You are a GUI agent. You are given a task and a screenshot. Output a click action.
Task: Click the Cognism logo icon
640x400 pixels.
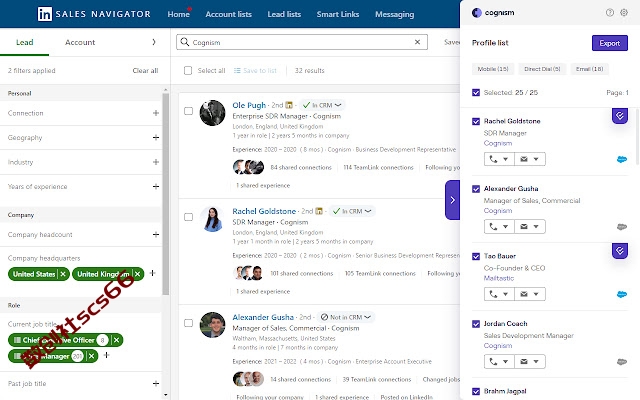(476, 13)
